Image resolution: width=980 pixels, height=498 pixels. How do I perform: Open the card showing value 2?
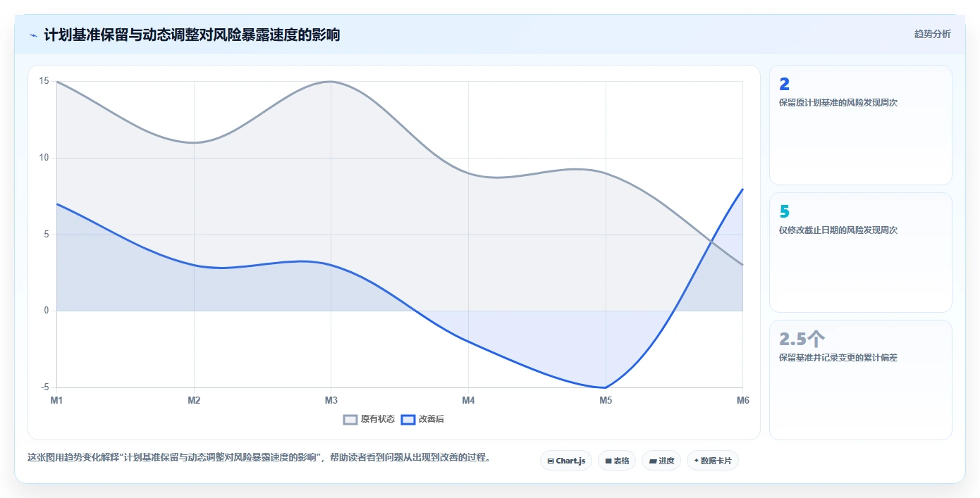tap(860, 125)
